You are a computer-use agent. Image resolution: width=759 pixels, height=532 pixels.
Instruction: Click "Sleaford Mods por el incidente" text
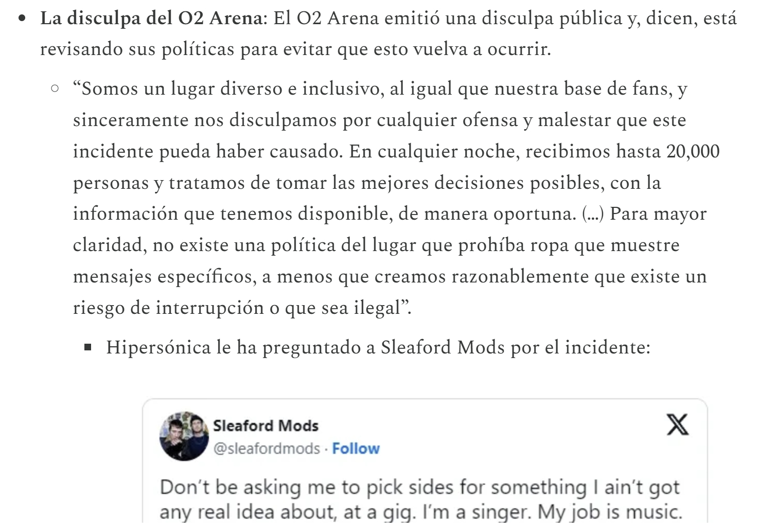coord(515,348)
